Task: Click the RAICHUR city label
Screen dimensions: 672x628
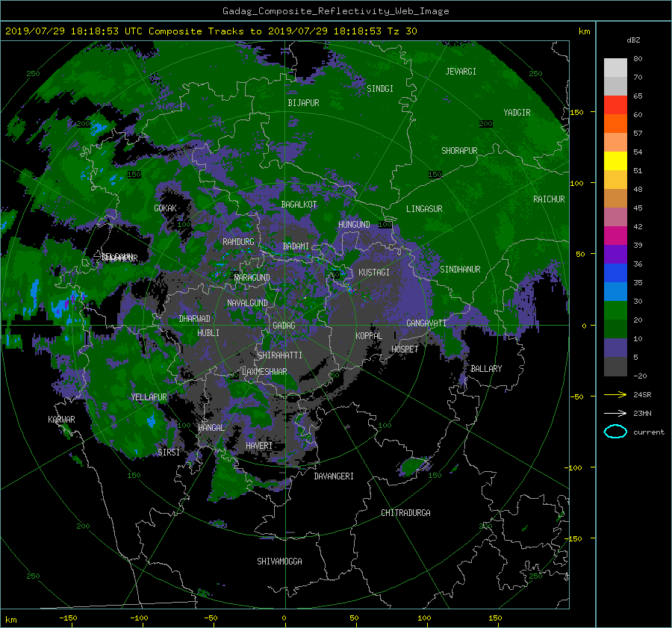Action: point(549,199)
